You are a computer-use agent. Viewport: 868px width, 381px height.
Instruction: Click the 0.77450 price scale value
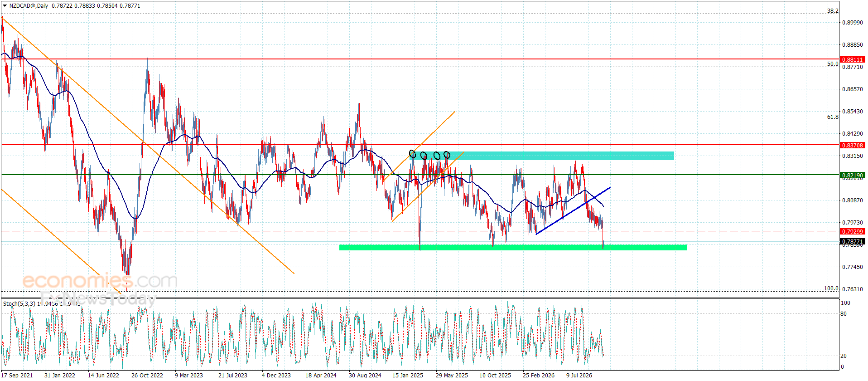point(852,267)
